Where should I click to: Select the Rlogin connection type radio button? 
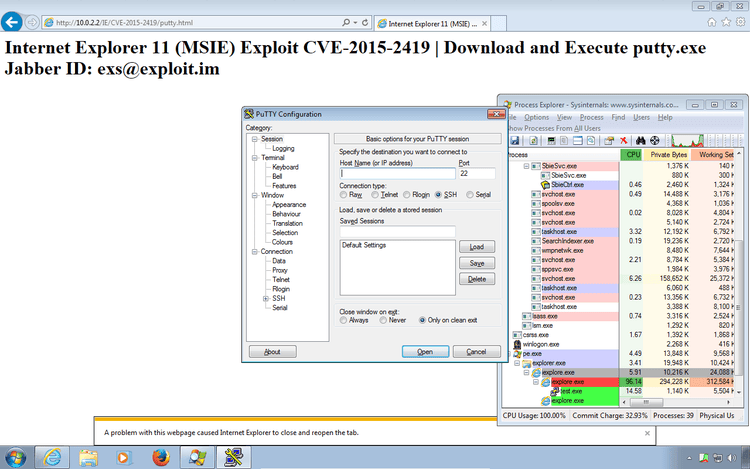point(407,195)
